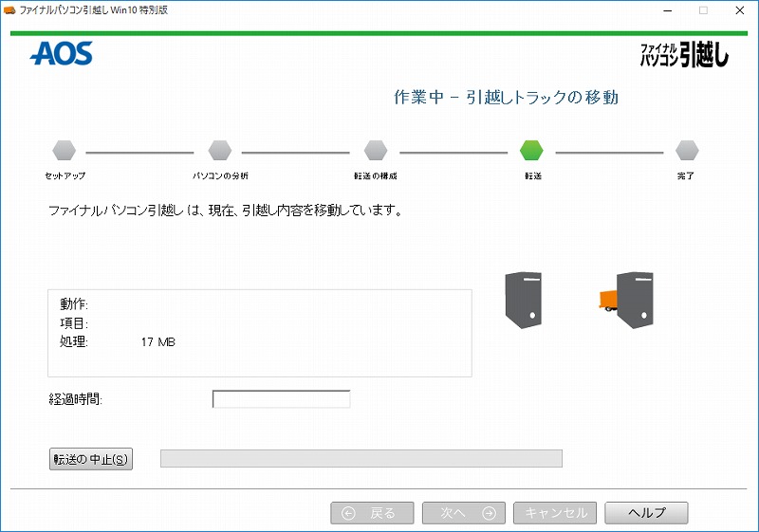Click the AOS logo
This screenshot has height=532, width=759.
click(x=62, y=53)
